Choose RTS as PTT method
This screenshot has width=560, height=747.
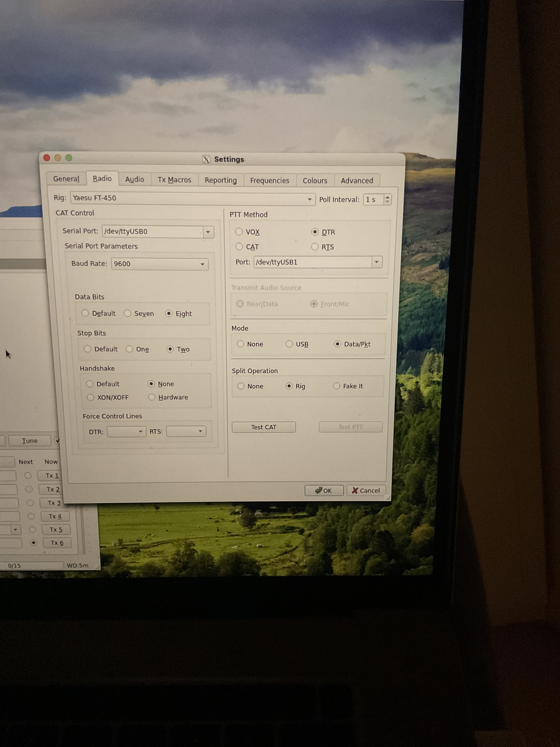(315, 247)
